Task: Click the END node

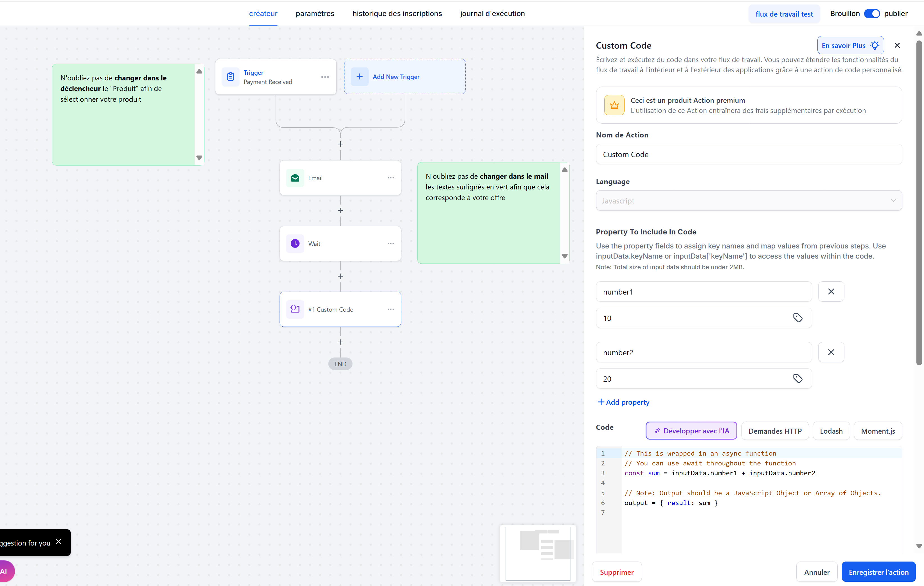Action: pos(340,364)
